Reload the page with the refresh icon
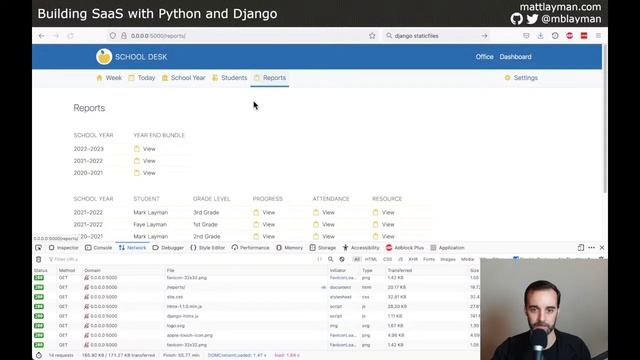640x360 pixels. point(70,36)
